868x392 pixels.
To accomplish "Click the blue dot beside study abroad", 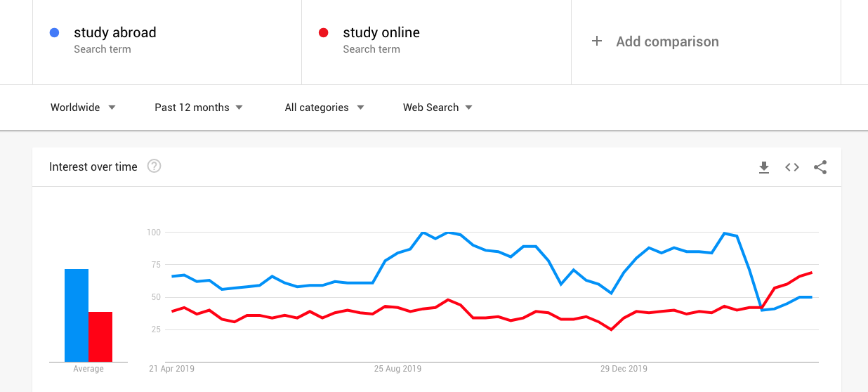I will [55, 32].
